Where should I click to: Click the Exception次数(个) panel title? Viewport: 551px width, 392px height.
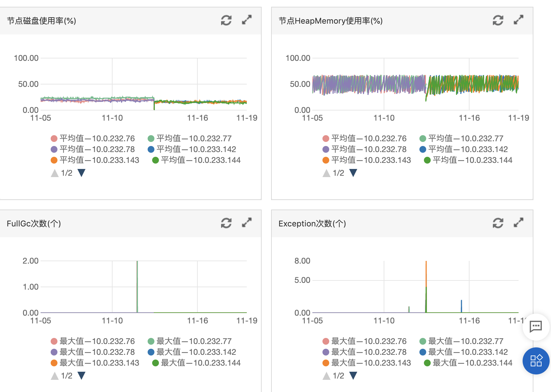pyautogui.click(x=312, y=224)
